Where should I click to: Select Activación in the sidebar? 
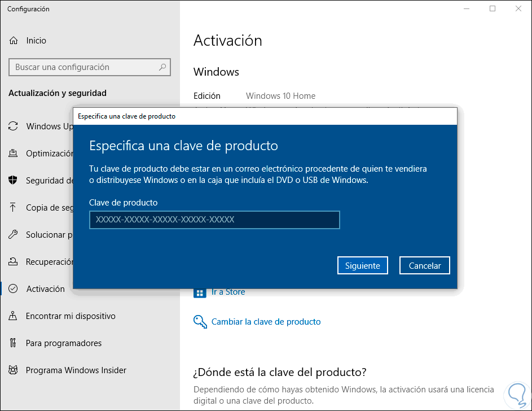coord(45,289)
